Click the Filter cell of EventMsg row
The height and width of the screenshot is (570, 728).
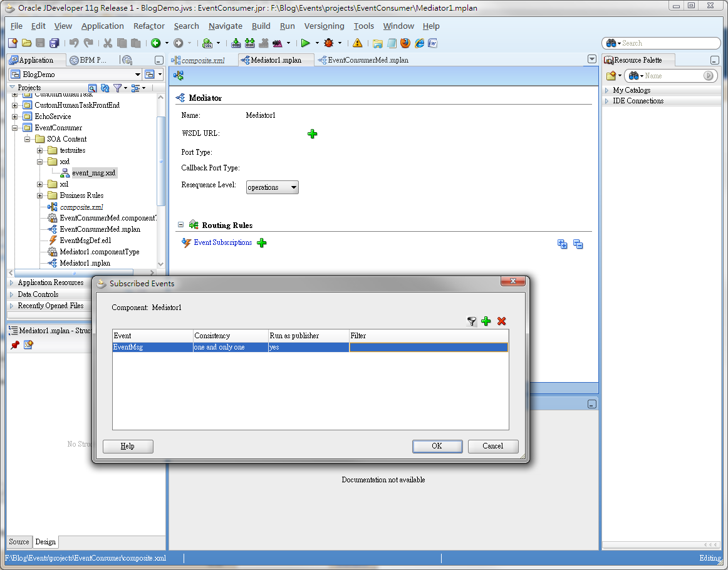pos(429,347)
